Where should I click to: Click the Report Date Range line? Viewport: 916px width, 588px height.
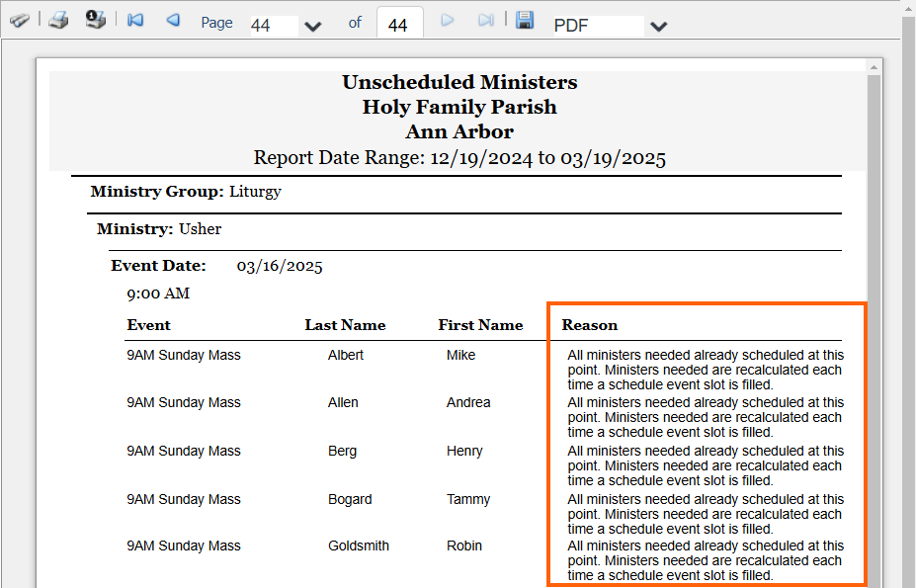click(x=459, y=158)
